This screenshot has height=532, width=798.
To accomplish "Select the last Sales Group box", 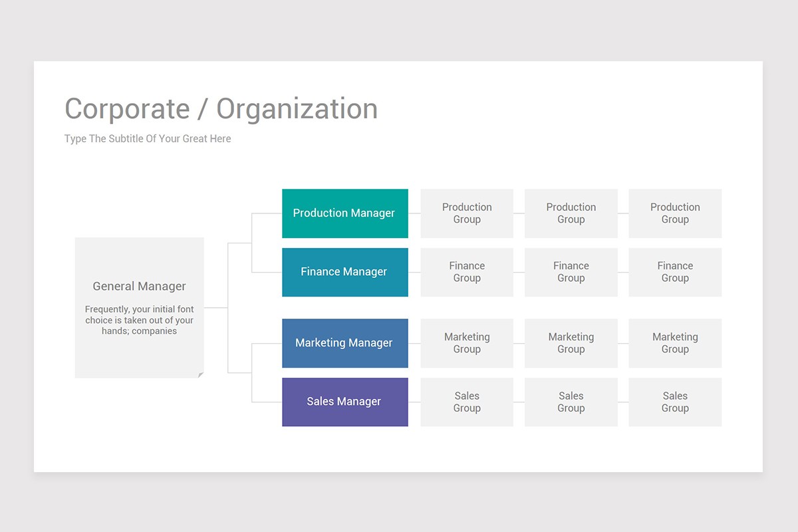I will [675, 401].
